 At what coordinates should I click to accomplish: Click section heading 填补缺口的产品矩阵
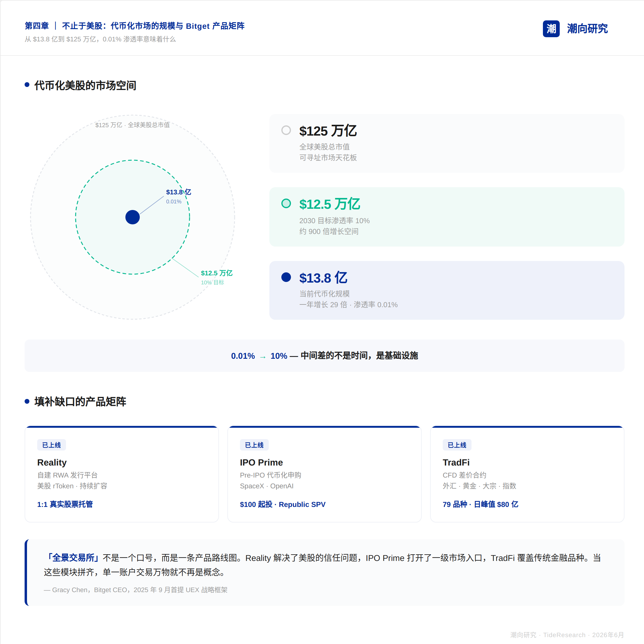coord(80,401)
